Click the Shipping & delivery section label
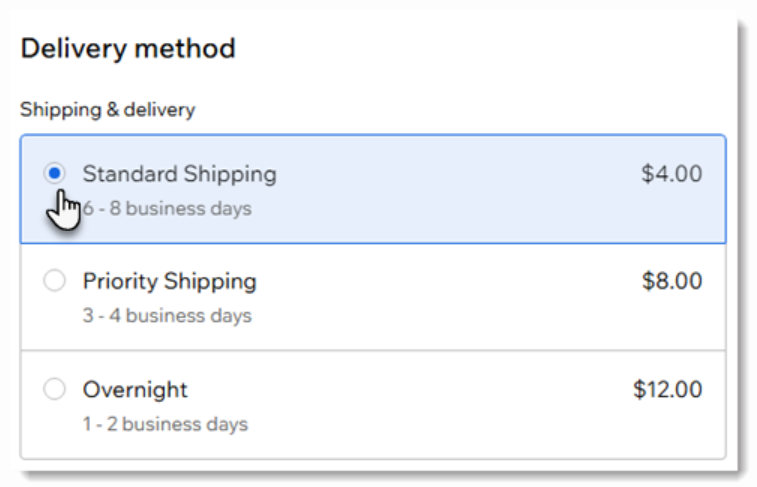The height and width of the screenshot is (487, 757). 107,110
